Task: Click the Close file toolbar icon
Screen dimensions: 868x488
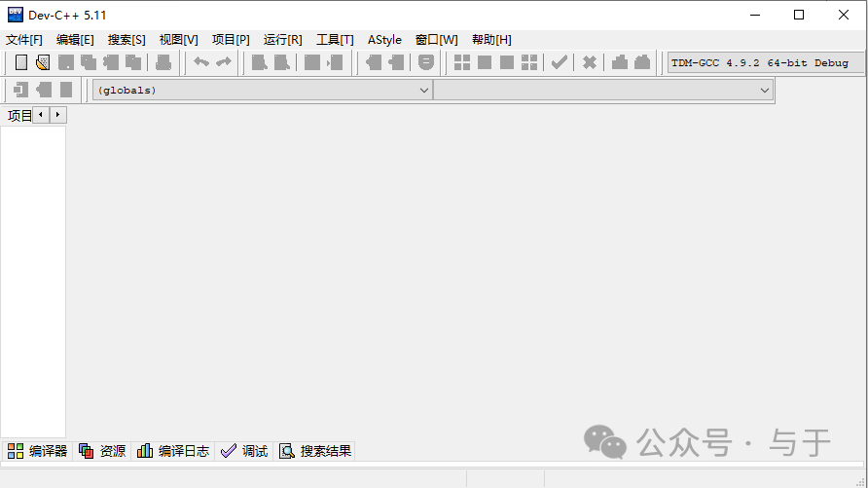Action: [111, 62]
